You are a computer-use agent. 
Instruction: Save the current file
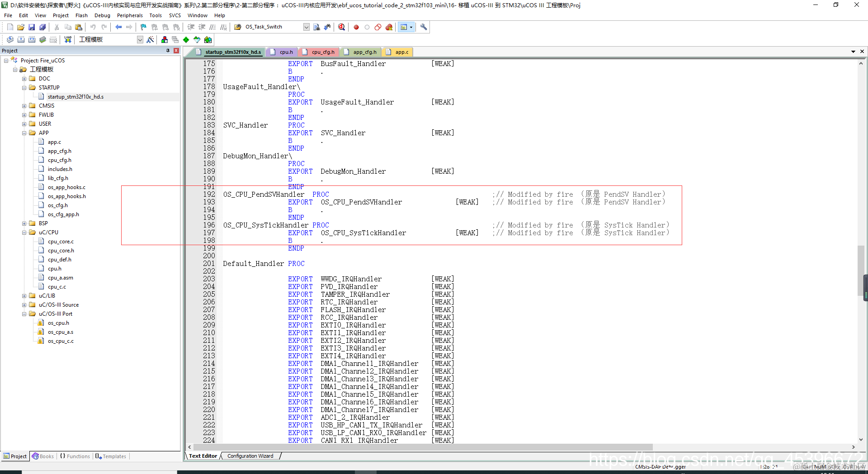tap(32, 27)
